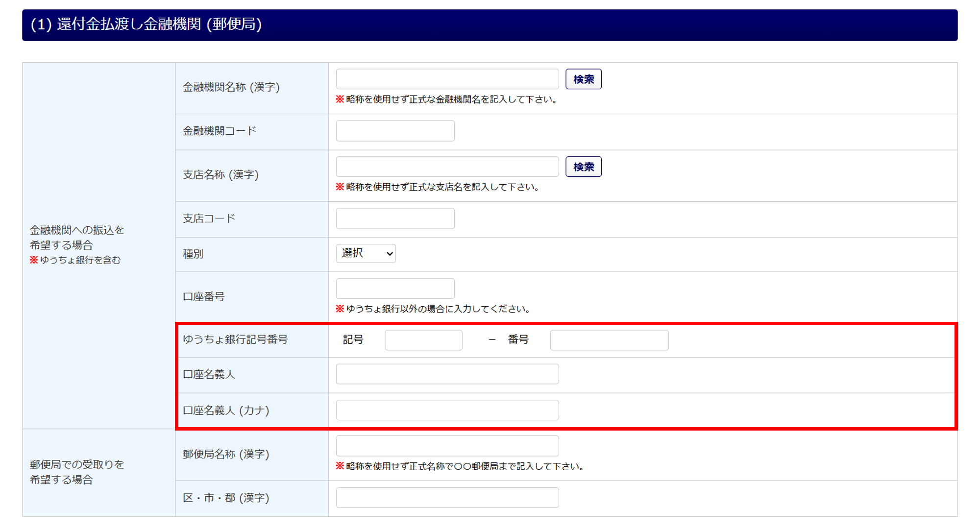Click the 金融機関コード input box

[x=395, y=131]
